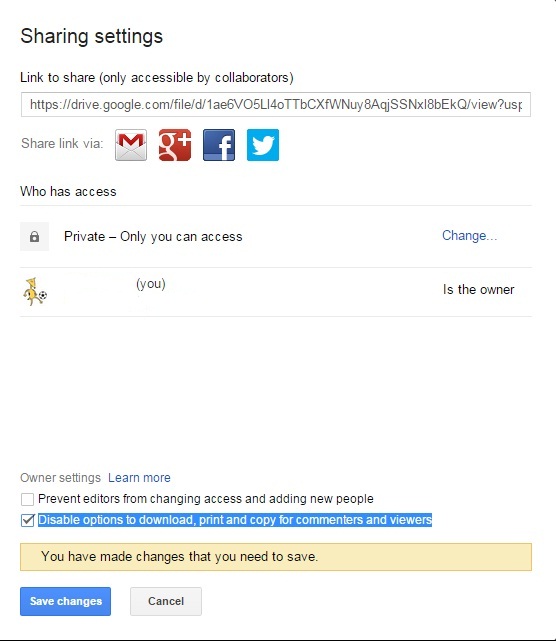Share the link via Gmail icon
This screenshot has width=556, height=644.
pyautogui.click(x=131, y=145)
